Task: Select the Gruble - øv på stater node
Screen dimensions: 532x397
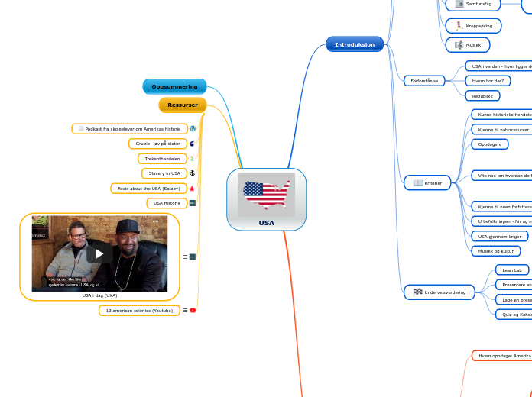Action: click(157, 144)
